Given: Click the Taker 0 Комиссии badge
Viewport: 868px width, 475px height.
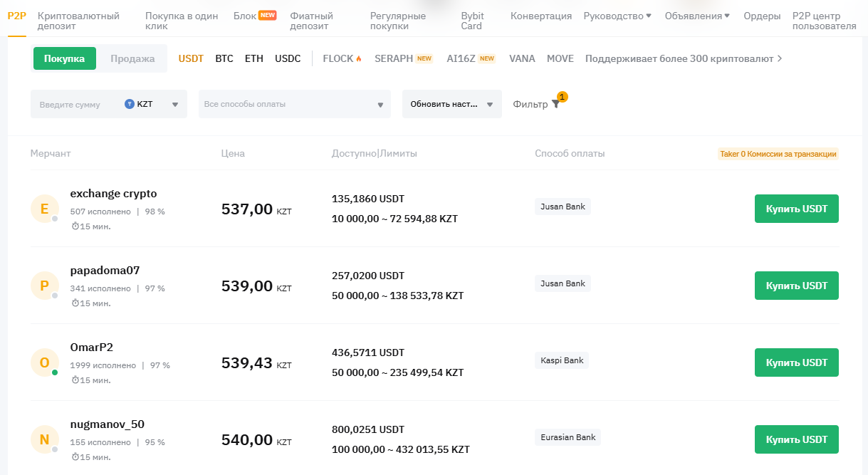Looking at the screenshot, I should click(778, 153).
